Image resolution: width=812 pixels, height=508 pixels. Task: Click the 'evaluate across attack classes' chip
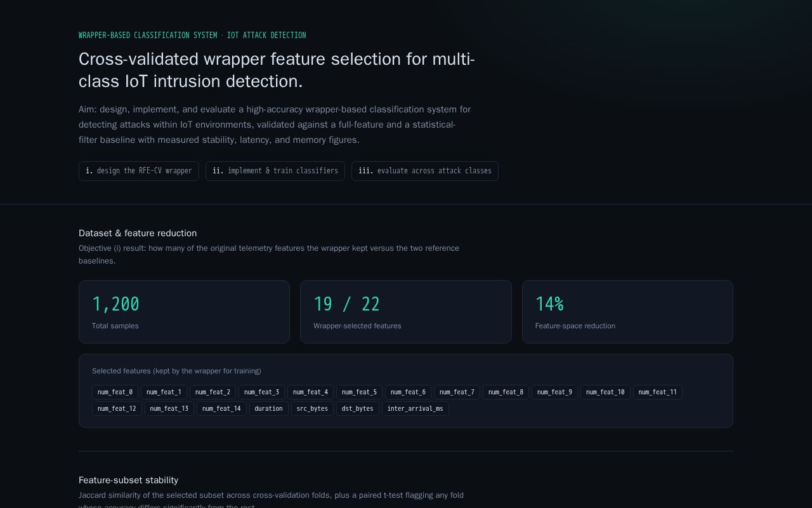tap(425, 171)
